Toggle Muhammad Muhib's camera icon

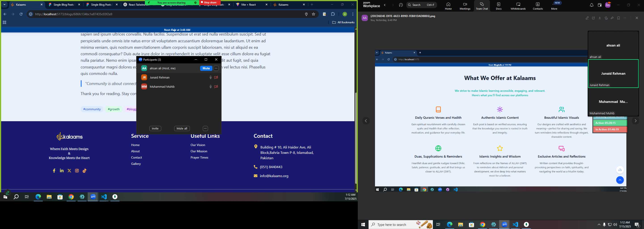tap(216, 87)
